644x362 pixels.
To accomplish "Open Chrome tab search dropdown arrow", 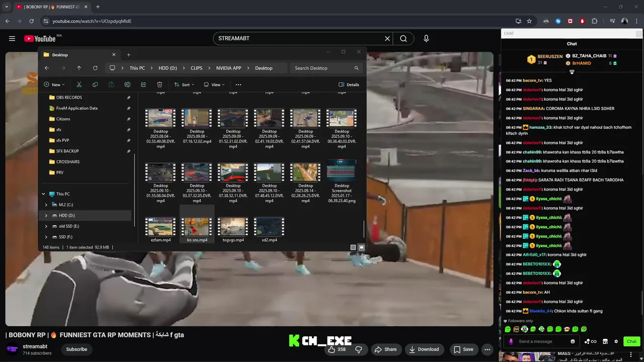I will point(7,7).
